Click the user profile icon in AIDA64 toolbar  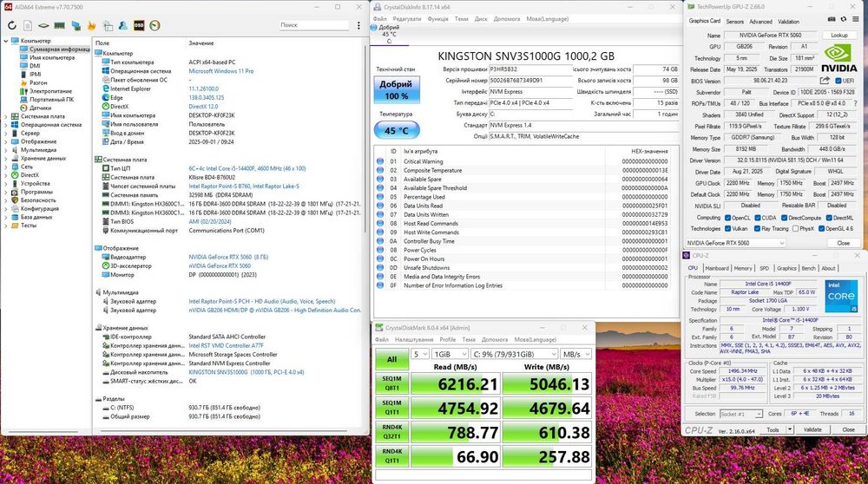click(x=123, y=25)
